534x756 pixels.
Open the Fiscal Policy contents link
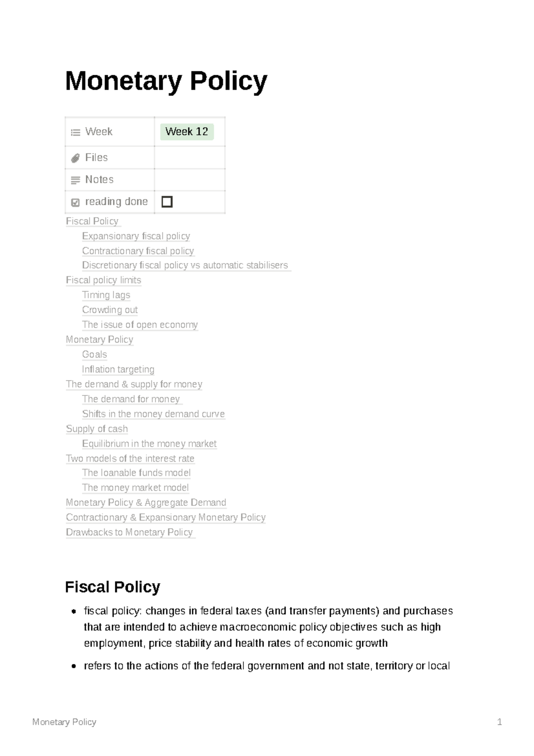coord(92,221)
